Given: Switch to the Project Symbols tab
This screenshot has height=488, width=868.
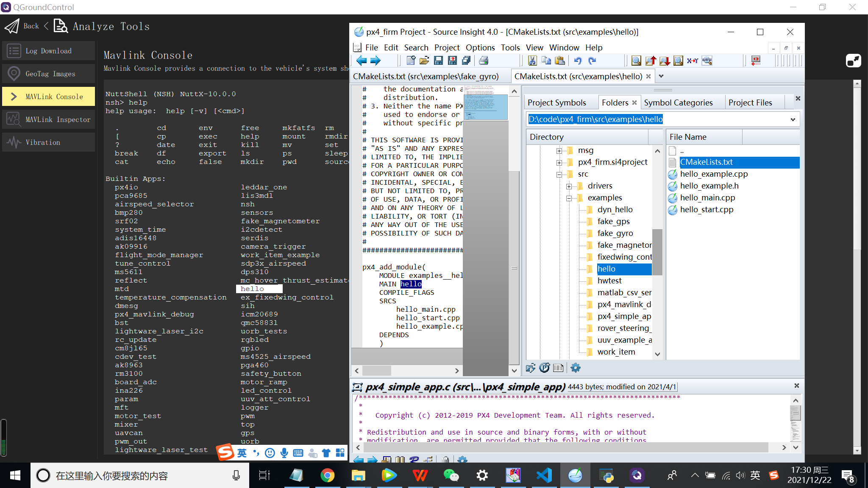Looking at the screenshot, I should 556,103.
